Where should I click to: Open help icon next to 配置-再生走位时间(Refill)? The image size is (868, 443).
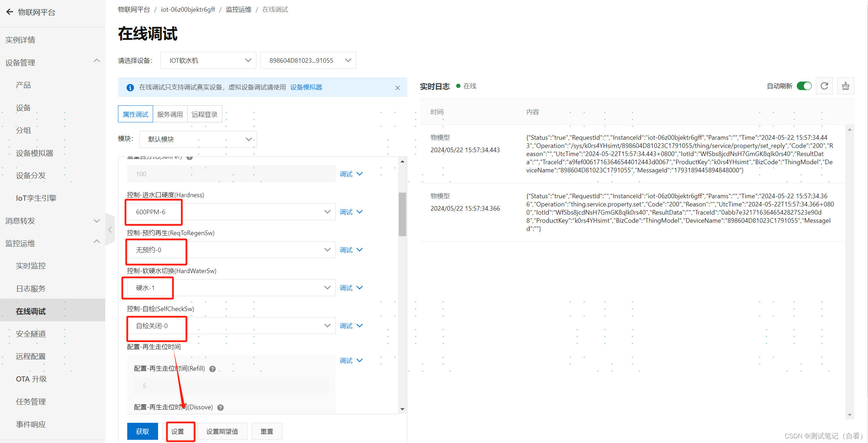pyautogui.click(x=212, y=369)
